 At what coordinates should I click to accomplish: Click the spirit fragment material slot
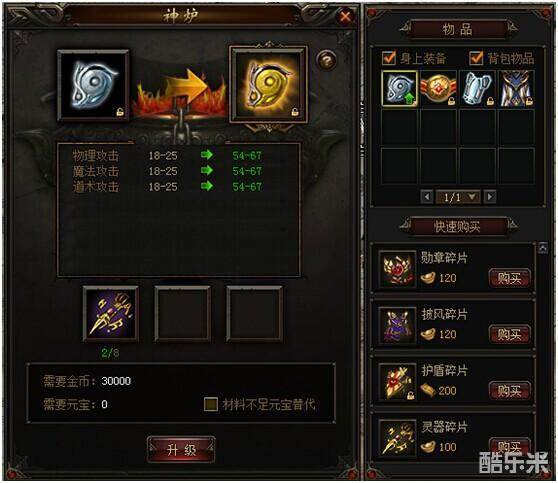click(111, 314)
